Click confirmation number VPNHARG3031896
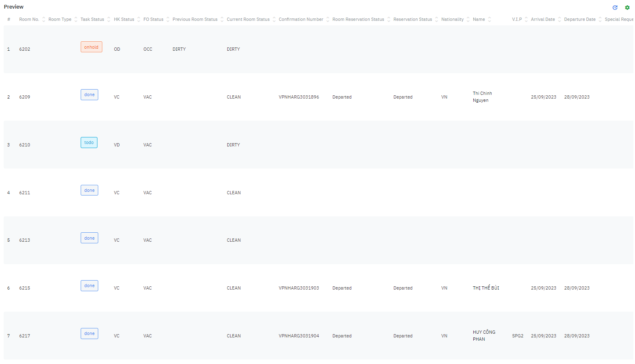Image resolution: width=635 pixels, height=364 pixels. [x=299, y=97]
